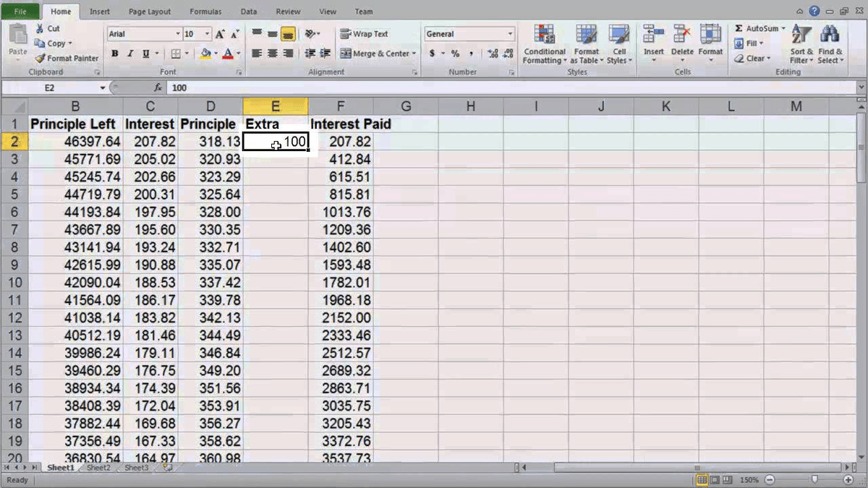Open Conditional Formatting menu

tap(544, 45)
